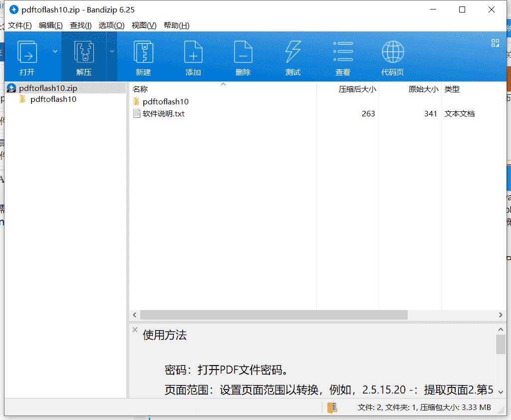Select 软件说明.txt in the file list
The width and height of the screenshot is (511, 420).
[x=164, y=113]
